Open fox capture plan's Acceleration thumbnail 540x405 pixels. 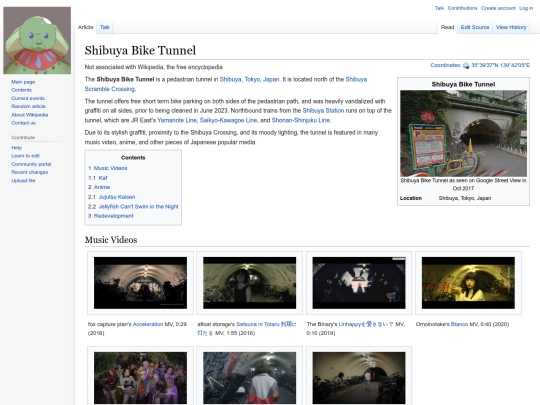[141, 283]
